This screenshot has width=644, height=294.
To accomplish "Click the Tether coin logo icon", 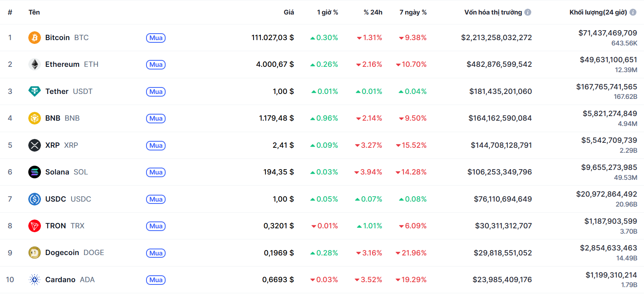I will [34, 91].
